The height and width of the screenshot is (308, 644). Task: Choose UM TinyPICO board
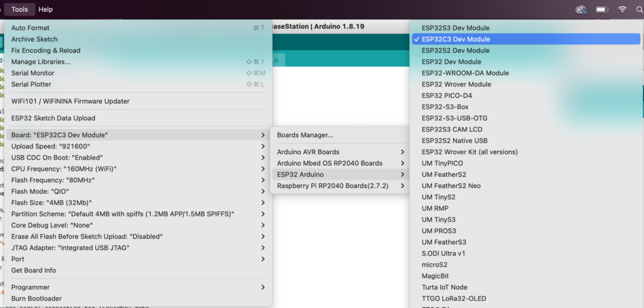click(526, 163)
